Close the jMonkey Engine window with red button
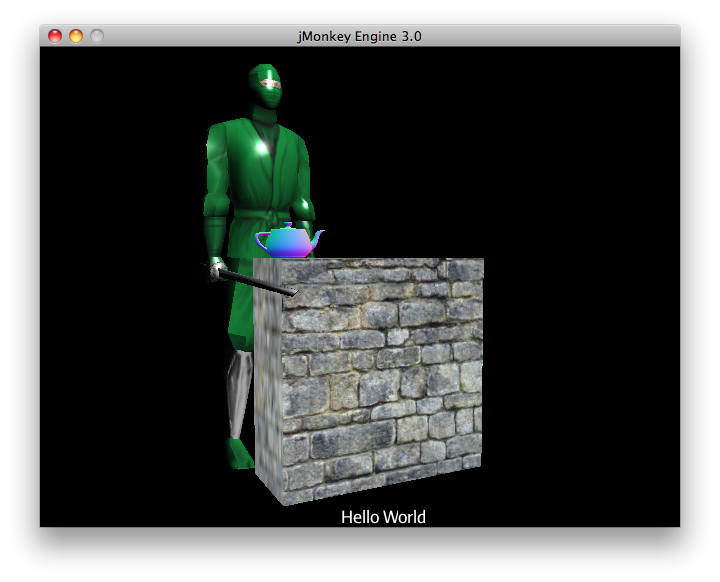The height and width of the screenshot is (582, 720). click(x=55, y=36)
